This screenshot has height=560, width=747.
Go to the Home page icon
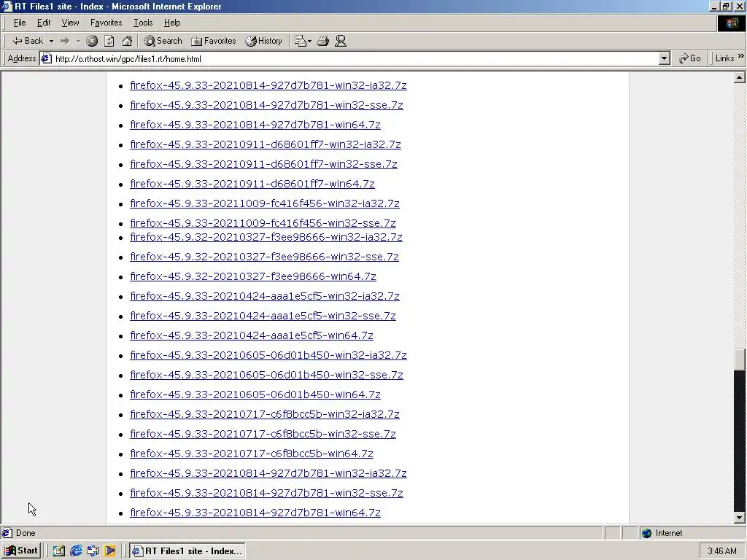tap(127, 41)
